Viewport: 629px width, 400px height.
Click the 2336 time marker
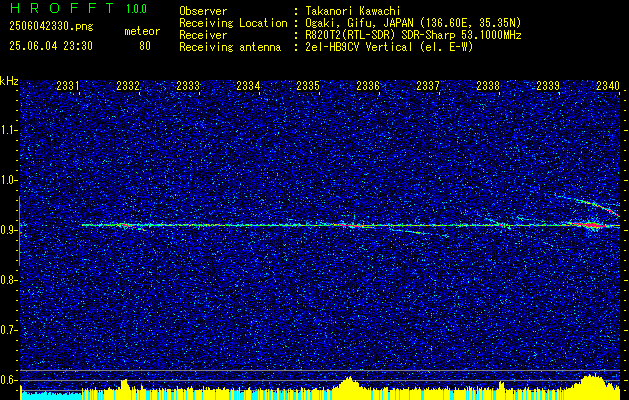368,85
